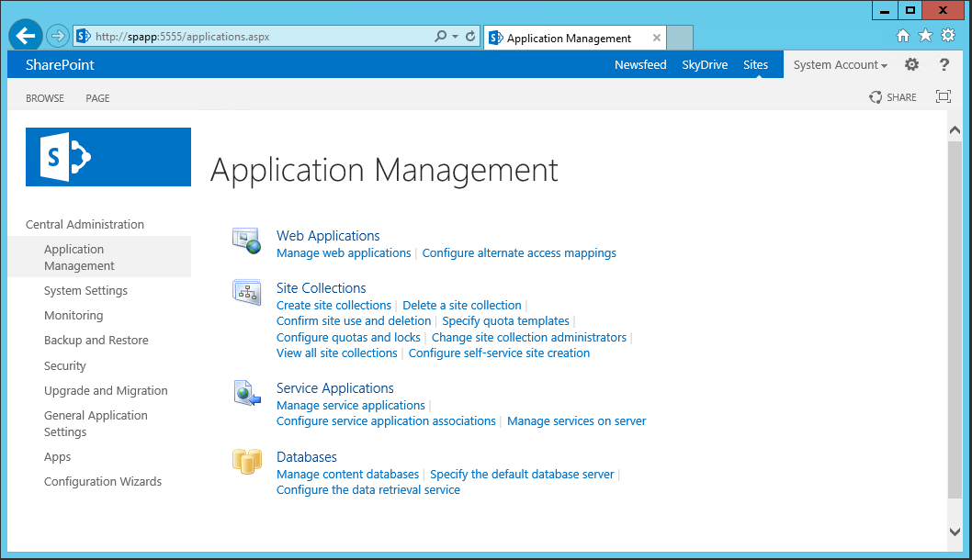Image resolution: width=972 pixels, height=560 pixels.
Task: Click the Databases cylinder icon
Action: point(247,462)
